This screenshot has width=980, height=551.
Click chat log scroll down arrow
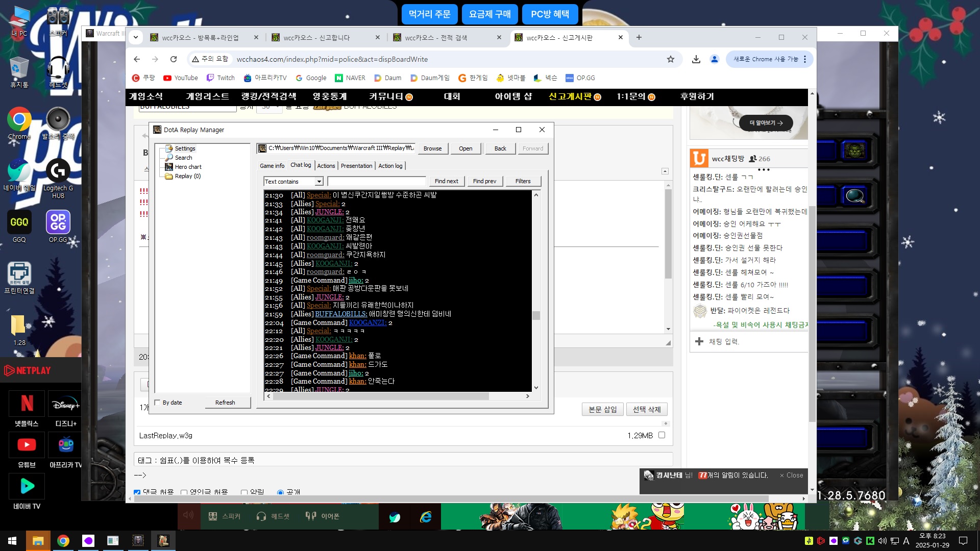pos(536,388)
